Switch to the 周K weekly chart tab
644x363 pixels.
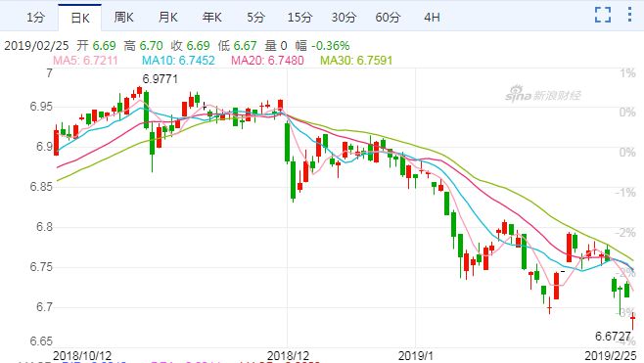pos(123,18)
